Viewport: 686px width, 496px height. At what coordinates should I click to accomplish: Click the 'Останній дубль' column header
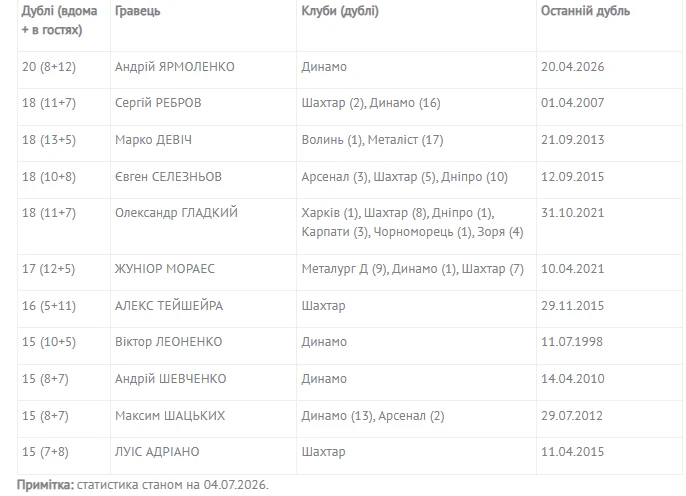585,11
